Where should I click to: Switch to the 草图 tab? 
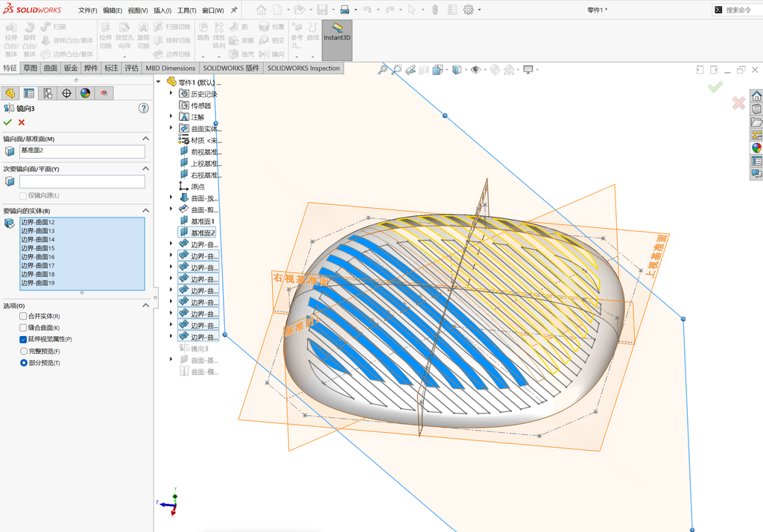(x=30, y=68)
